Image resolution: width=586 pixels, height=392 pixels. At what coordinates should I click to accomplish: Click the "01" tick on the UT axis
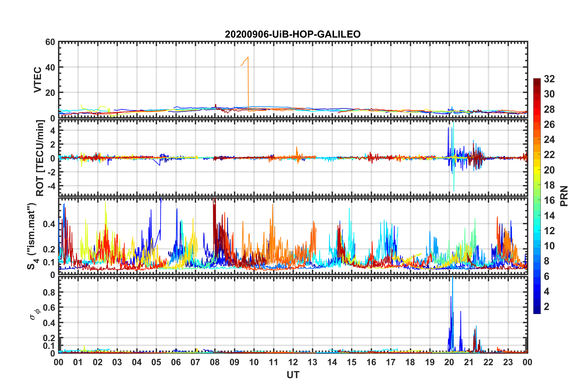pyautogui.click(x=78, y=362)
